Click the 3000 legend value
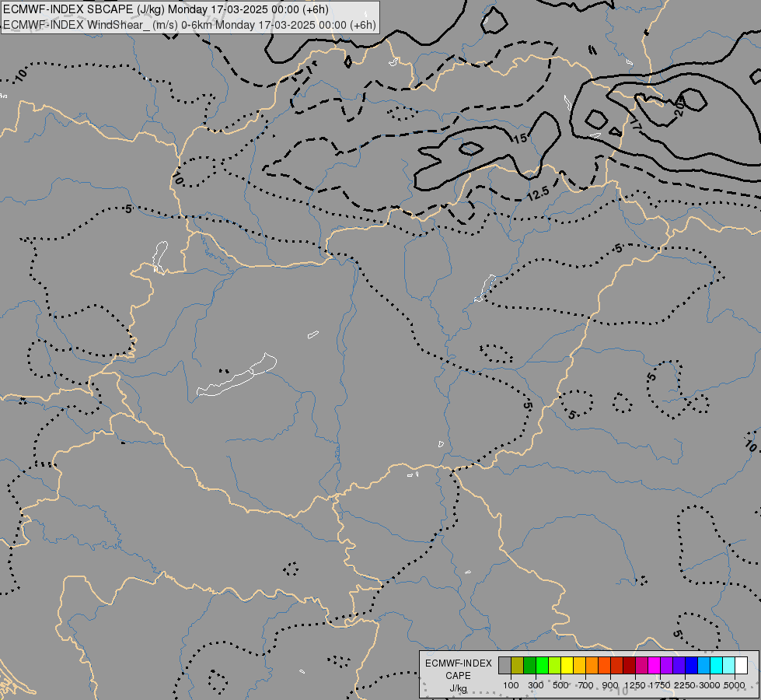 pyautogui.click(x=710, y=685)
